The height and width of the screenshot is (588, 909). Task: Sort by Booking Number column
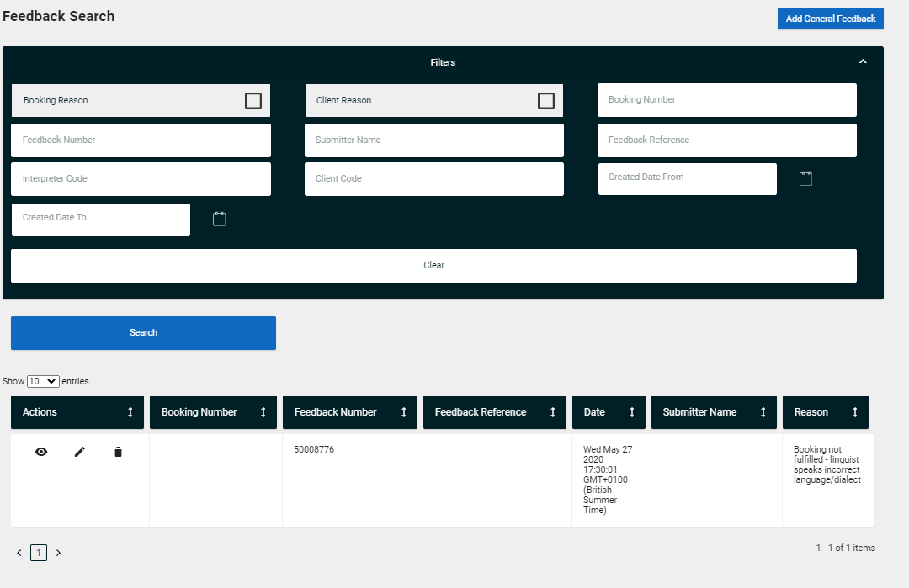pyautogui.click(x=263, y=412)
